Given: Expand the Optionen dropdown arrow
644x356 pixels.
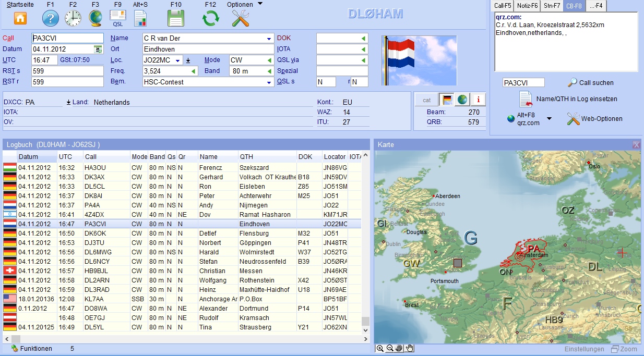Looking at the screenshot, I should [260, 4].
